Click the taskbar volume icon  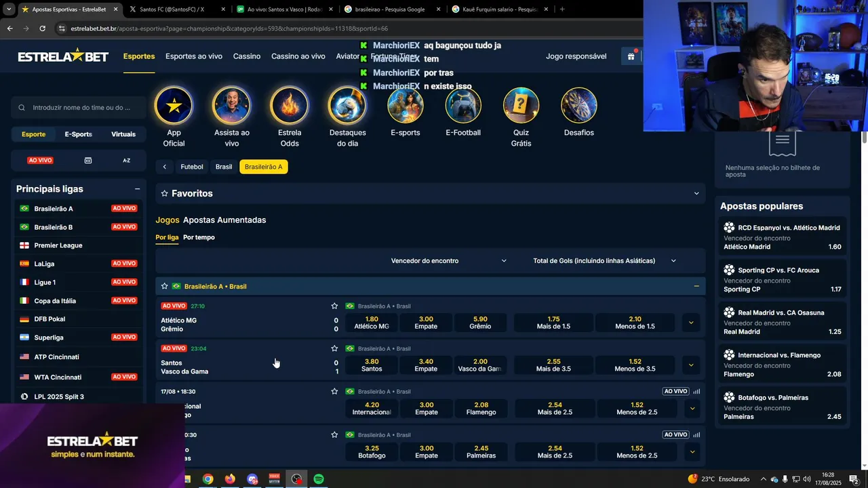coord(807,479)
